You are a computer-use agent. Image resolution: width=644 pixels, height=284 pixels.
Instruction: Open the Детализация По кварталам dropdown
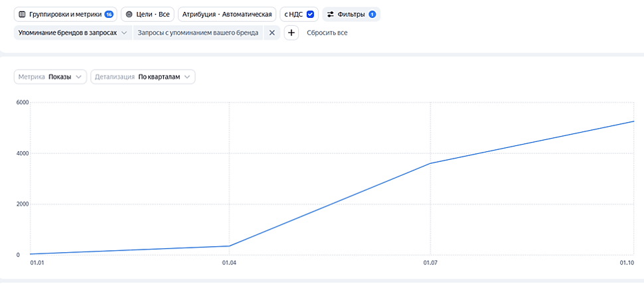coord(143,77)
